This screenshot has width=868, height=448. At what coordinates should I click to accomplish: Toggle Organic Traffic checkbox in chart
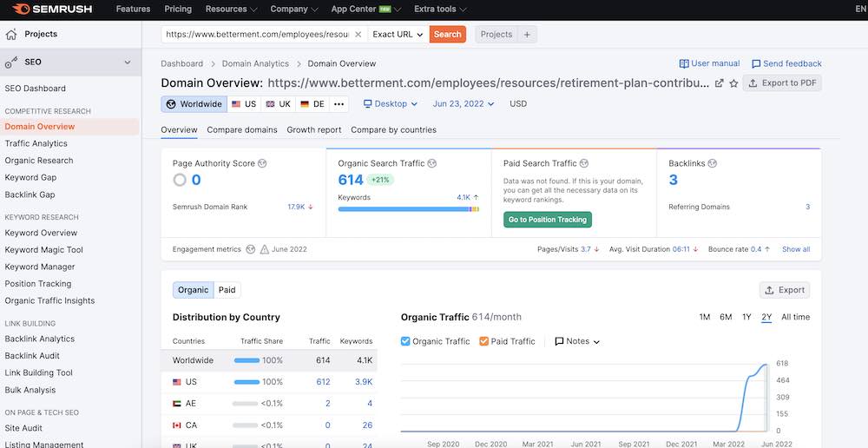405,342
